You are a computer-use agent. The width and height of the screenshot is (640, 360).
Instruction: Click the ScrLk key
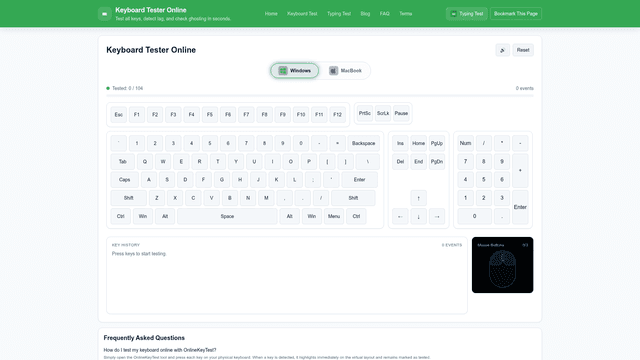click(383, 113)
